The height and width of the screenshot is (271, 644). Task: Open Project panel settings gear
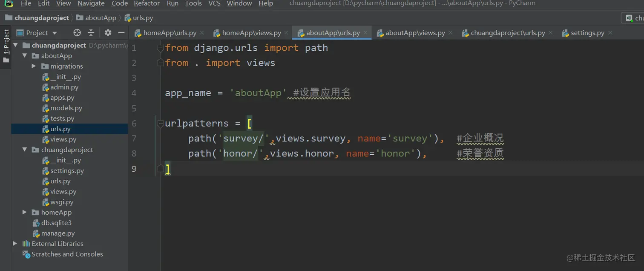tap(108, 33)
